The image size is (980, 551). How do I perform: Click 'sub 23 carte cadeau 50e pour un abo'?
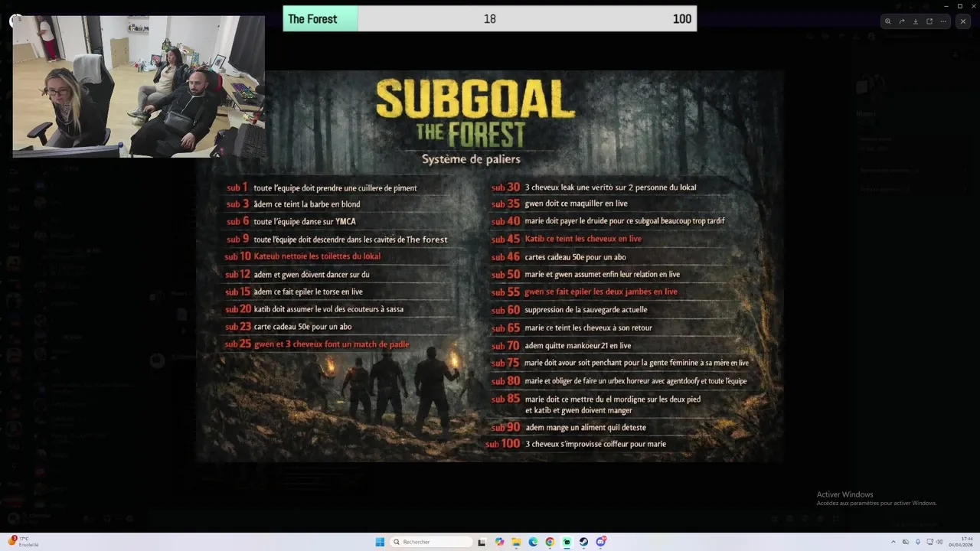(x=289, y=327)
